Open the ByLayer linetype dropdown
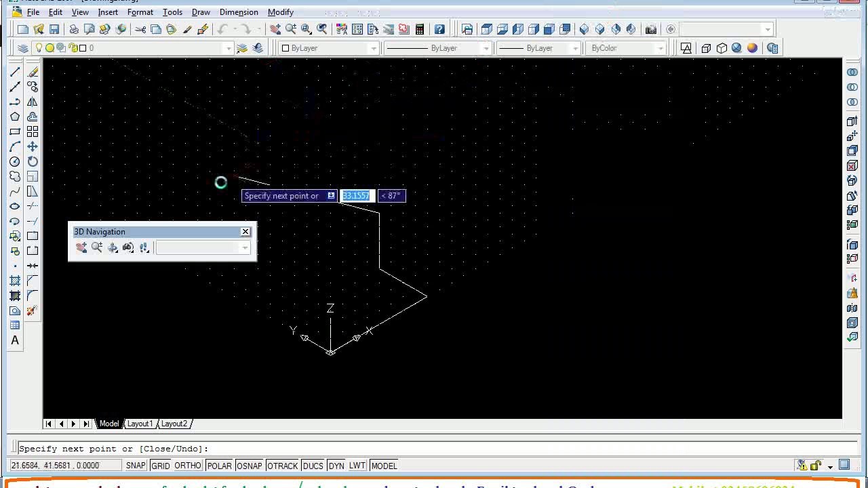 486,48
